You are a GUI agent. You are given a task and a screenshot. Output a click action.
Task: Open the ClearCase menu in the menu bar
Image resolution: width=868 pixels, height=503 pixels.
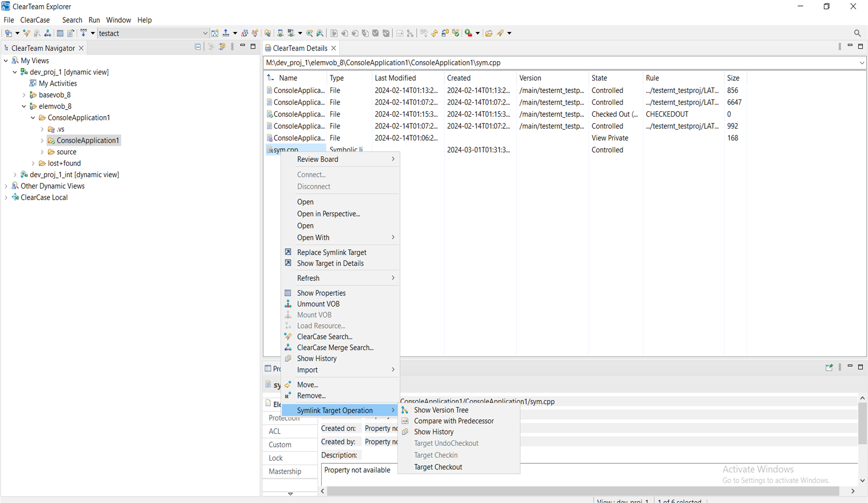pos(35,20)
